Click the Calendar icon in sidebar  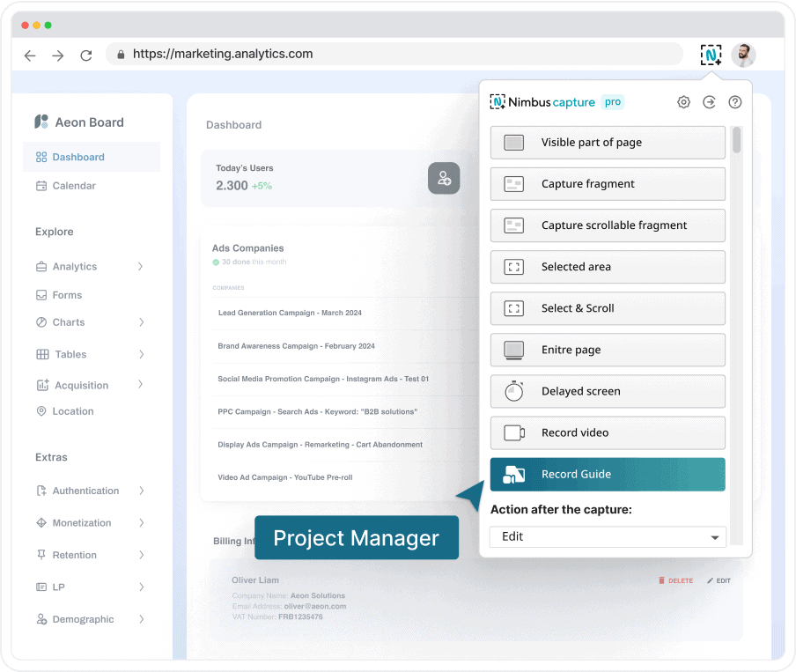coord(41,186)
